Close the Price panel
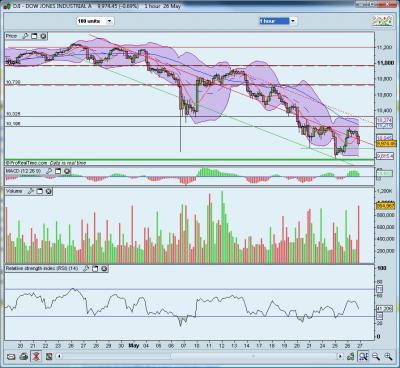400x368 pixels. click(x=43, y=36)
